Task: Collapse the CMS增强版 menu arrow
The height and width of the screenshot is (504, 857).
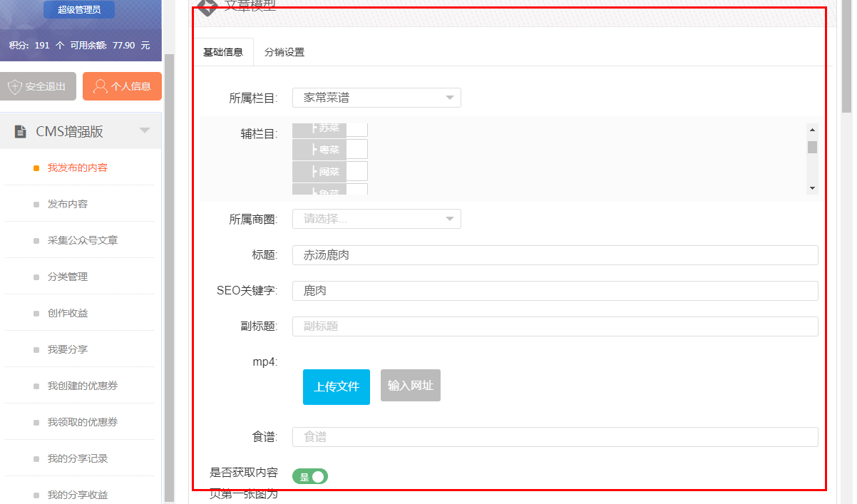Action: click(x=145, y=130)
